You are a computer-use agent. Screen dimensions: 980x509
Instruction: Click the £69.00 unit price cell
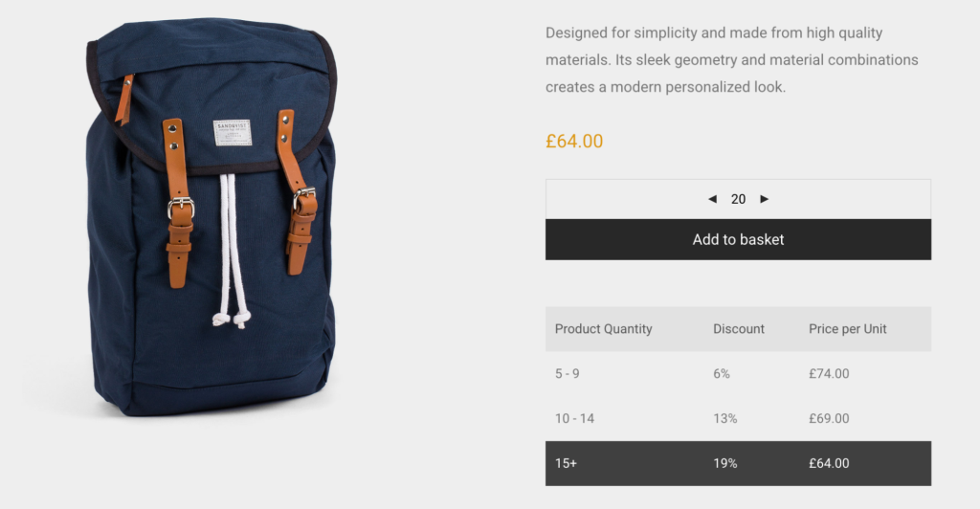point(829,419)
